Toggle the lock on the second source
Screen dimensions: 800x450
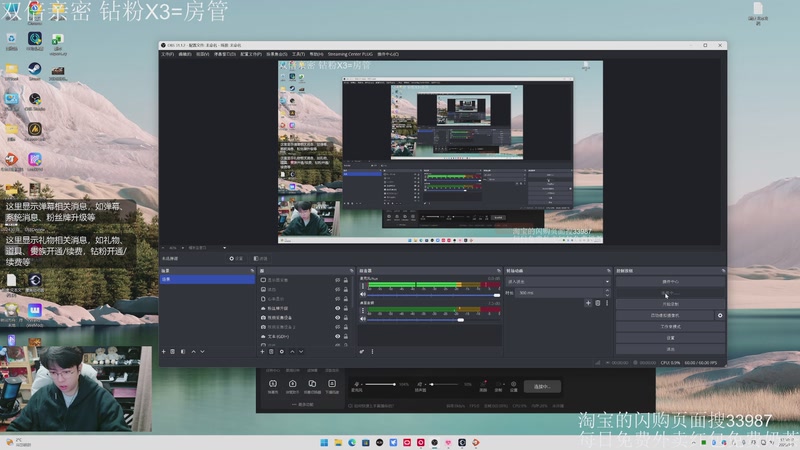tap(348, 289)
